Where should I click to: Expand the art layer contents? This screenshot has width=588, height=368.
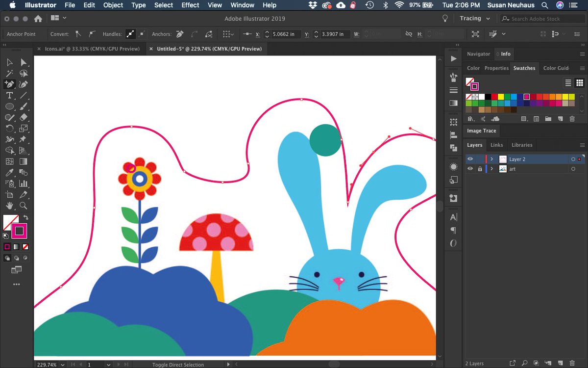pos(491,169)
